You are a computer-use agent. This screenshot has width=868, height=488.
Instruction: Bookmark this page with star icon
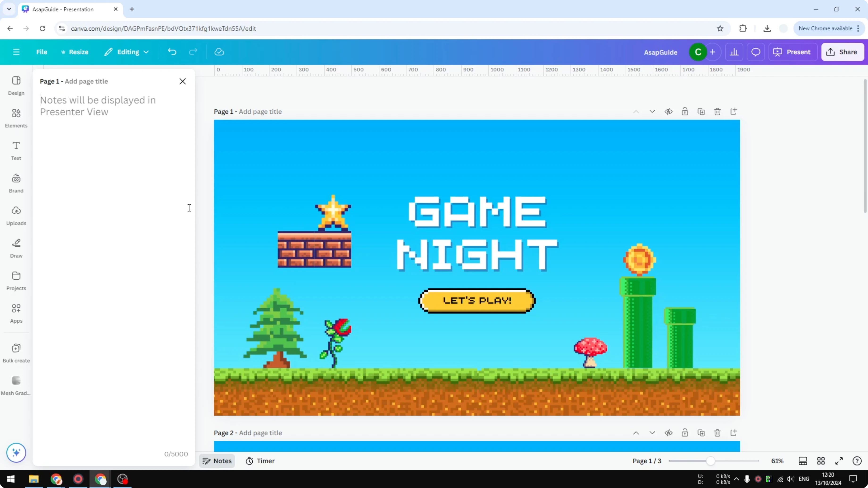[x=720, y=29]
